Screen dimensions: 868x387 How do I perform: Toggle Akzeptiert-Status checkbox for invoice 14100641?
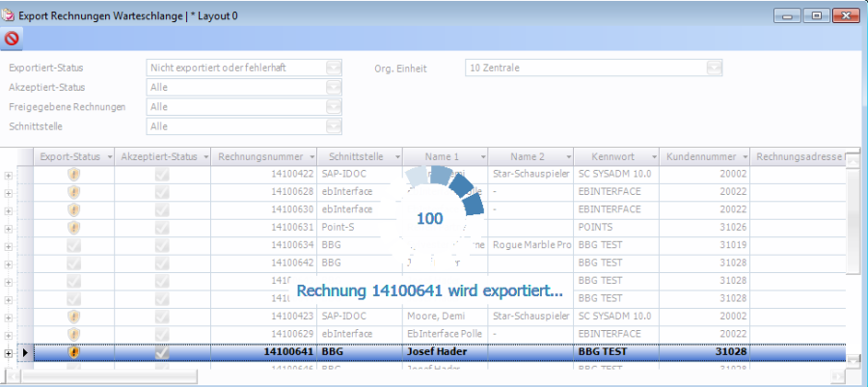[x=162, y=352]
